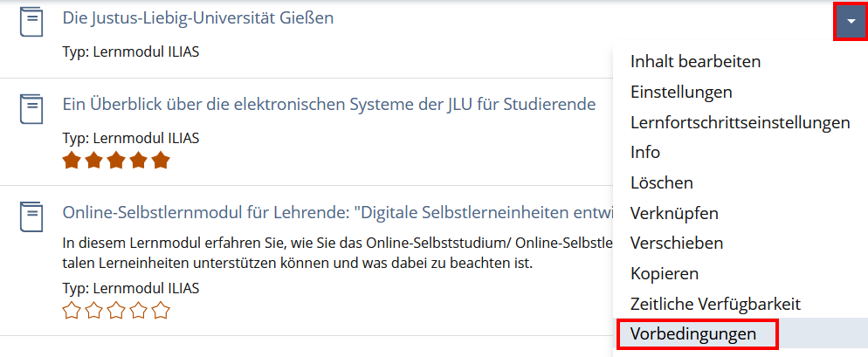The width and height of the screenshot is (868, 357).
Task: Rate Online-Selbstlernmodul with the third empty star
Action: (x=116, y=311)
